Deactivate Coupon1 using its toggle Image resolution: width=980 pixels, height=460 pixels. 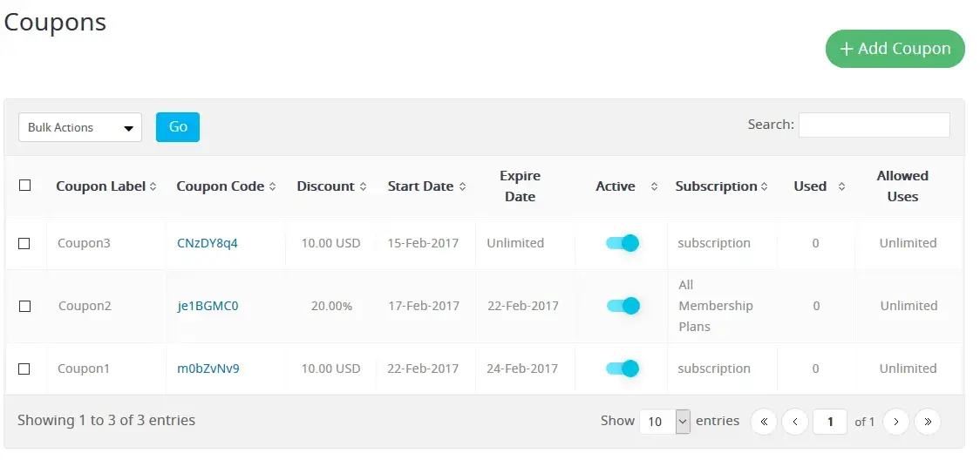click(623, 369)
